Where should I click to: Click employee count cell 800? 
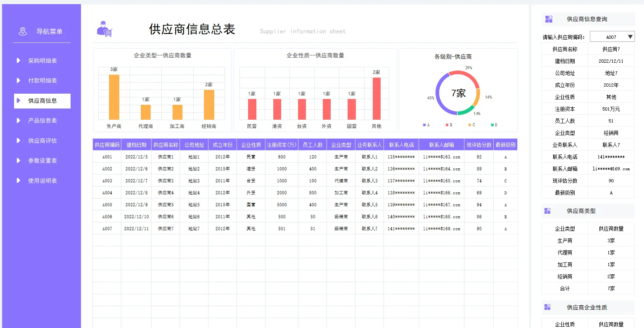click(313, 193)
